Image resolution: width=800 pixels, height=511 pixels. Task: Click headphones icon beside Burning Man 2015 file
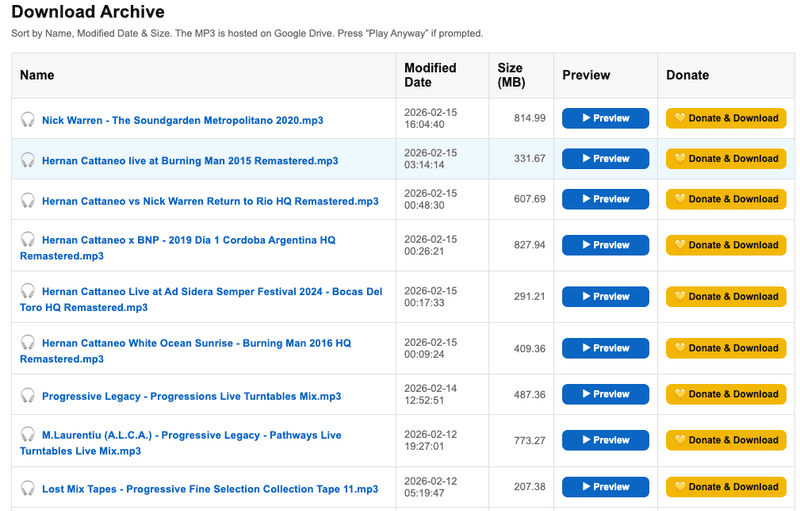[28, 160]
